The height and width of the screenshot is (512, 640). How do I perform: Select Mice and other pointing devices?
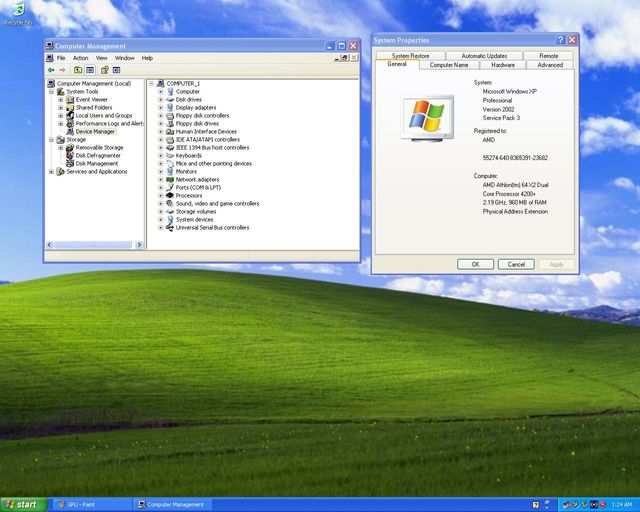pos(213,164)
